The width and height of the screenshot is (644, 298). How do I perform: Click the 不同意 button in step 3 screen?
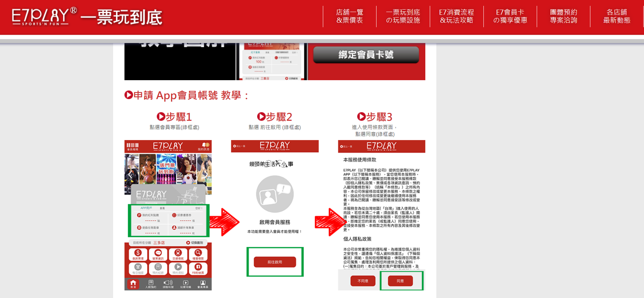pyautogui.click(x=363, y=281)
